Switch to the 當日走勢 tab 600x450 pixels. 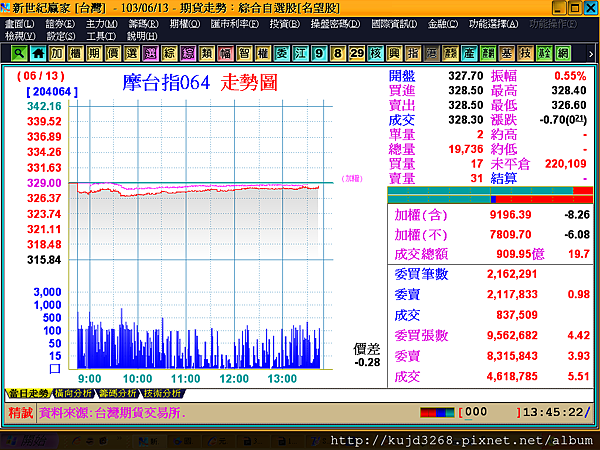click(29, 393)
